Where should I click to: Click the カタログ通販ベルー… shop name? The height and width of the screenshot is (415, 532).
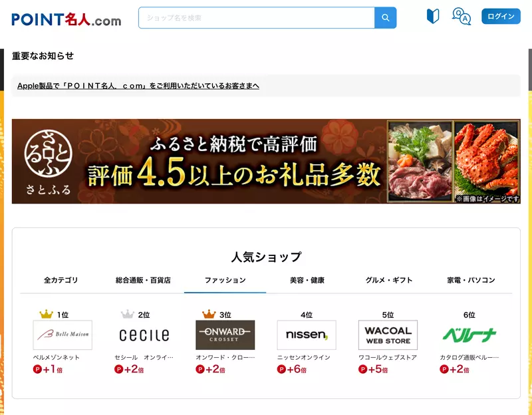(x=469, y=357)
